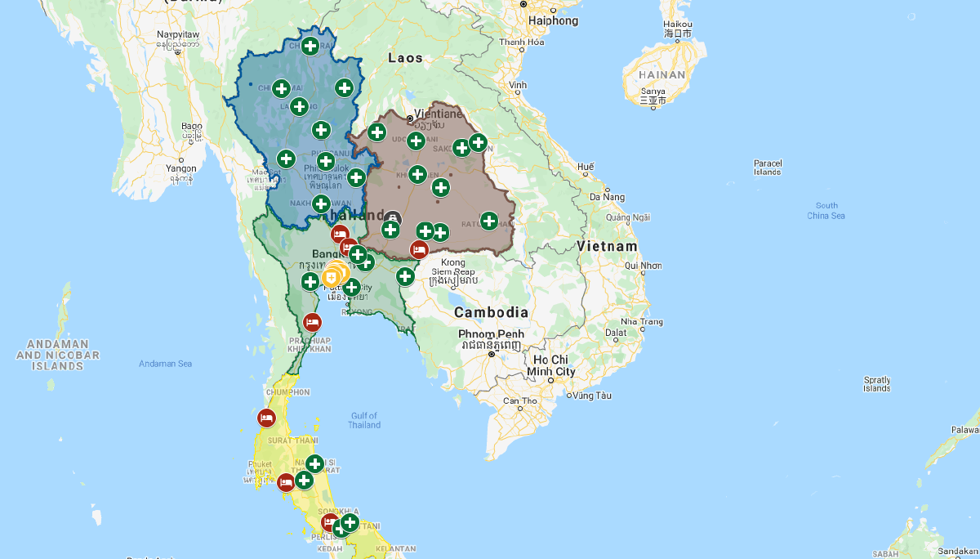Click the green cross marker on Khon Kaen
Image resolution: width=980 pixels, height=559 pixels.
point(417,174)
